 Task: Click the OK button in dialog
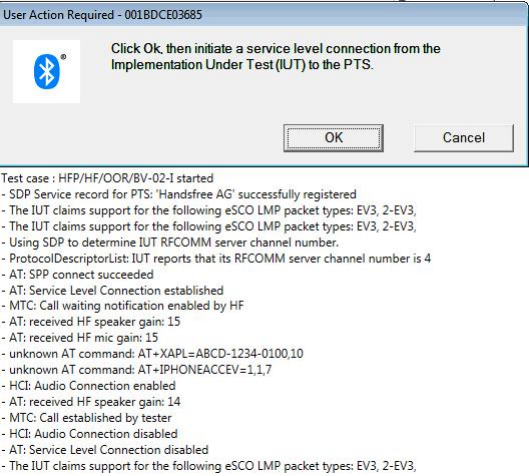coord(333,138)
